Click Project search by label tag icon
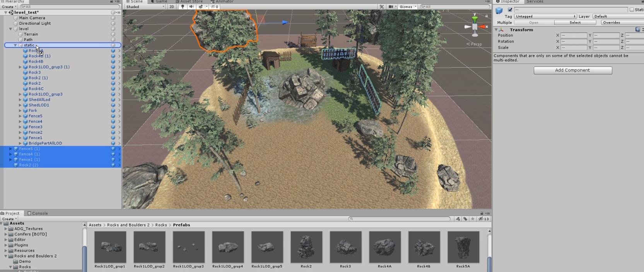644x272 pixels. (465, 219)
